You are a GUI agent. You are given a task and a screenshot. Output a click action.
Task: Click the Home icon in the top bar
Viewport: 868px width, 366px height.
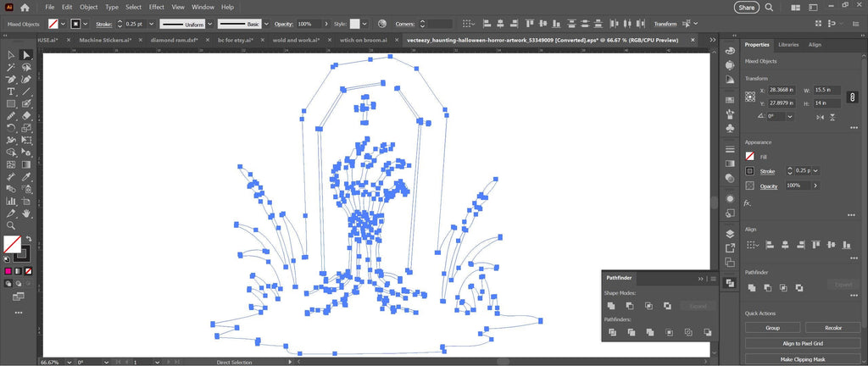pos(25,8)
